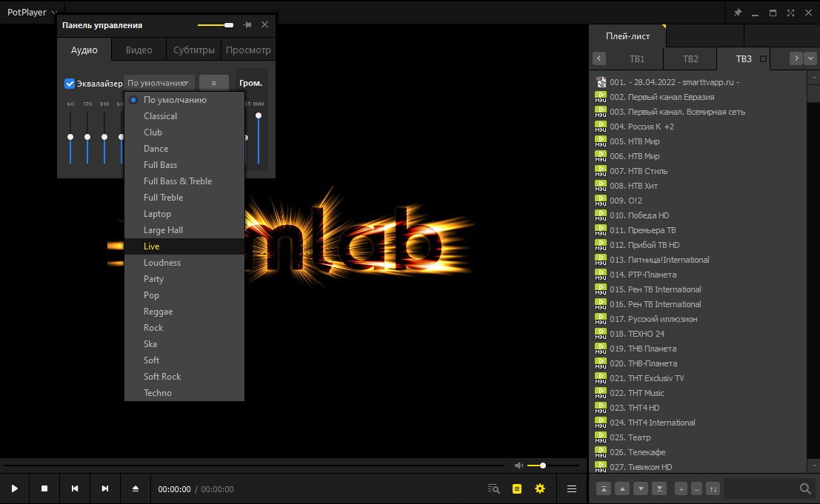The image size is (820, 504).
Task: Open the file with the Eject icon
Action: [136, 488]
